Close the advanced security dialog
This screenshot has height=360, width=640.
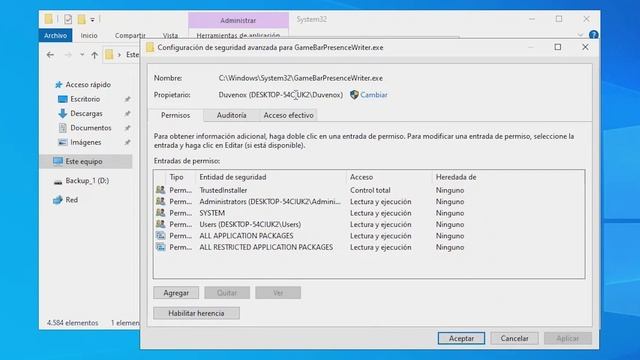585,47
